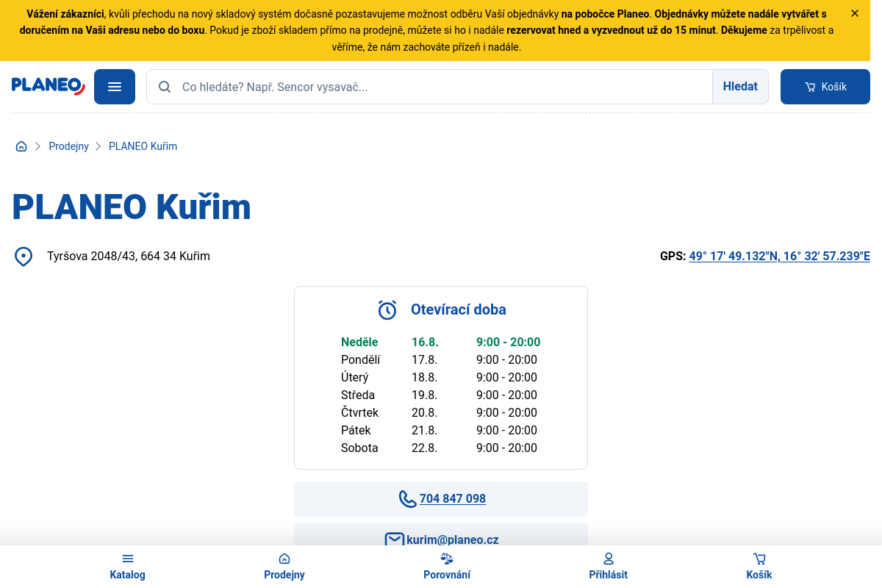Screen dimensions: 882x588
Task: Click the Neděle day label
Action: pos(359,342)
